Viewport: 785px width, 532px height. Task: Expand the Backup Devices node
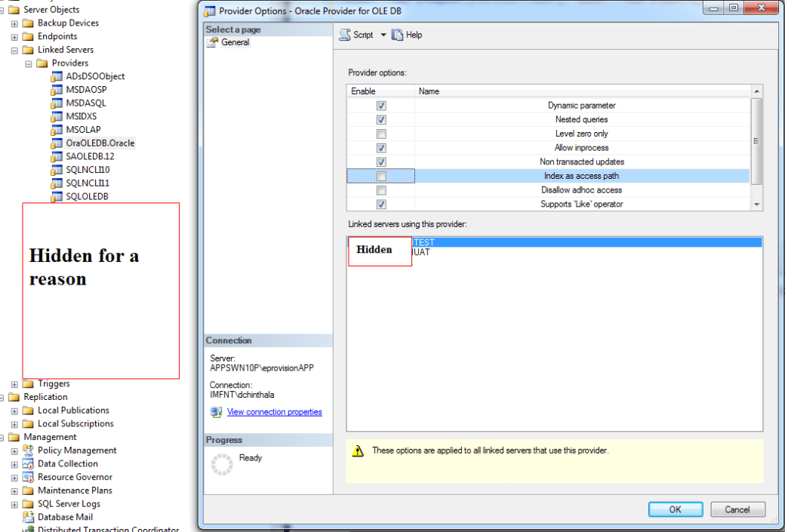pos(14,23)
